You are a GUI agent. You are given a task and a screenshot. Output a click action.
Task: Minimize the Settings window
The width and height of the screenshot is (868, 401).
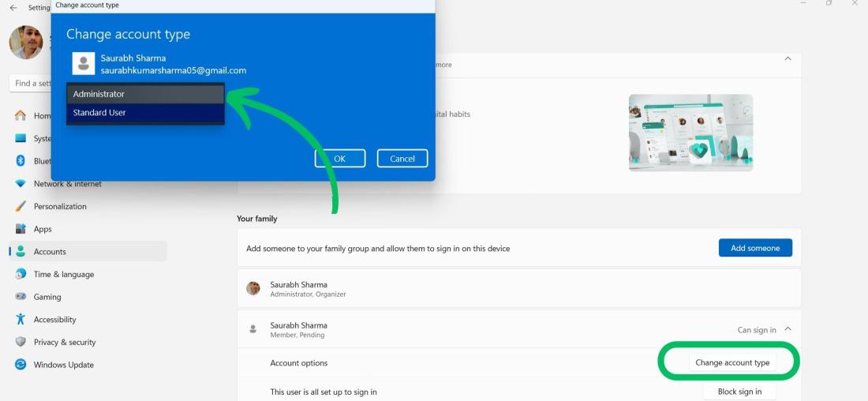pos(803,3)
